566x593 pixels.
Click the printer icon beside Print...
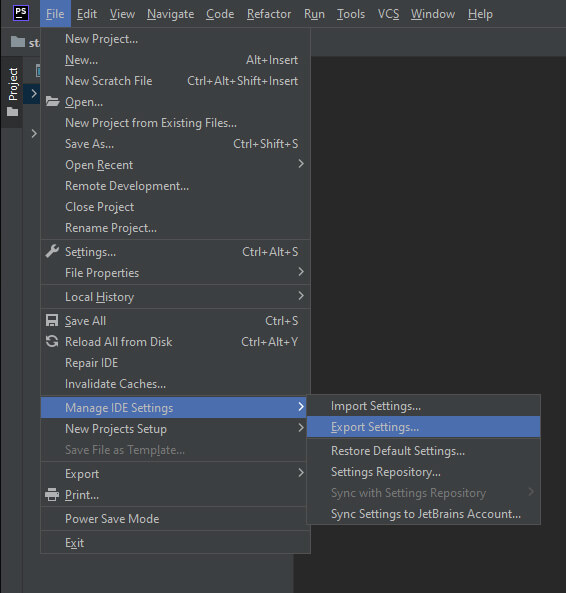tap(52, 494)
